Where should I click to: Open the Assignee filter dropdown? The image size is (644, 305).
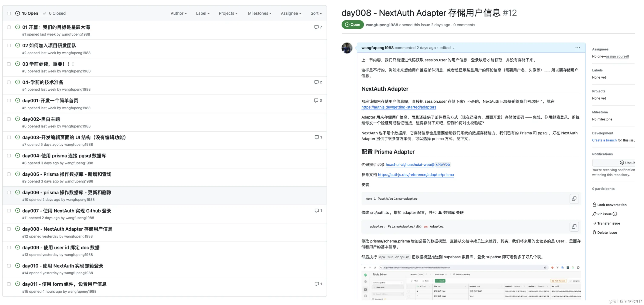[x=291, y=13]
